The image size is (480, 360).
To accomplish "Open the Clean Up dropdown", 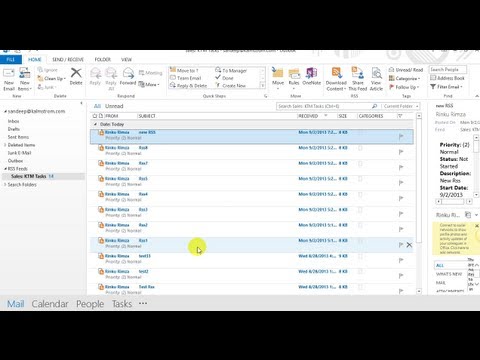I will (x=52, y=78).
